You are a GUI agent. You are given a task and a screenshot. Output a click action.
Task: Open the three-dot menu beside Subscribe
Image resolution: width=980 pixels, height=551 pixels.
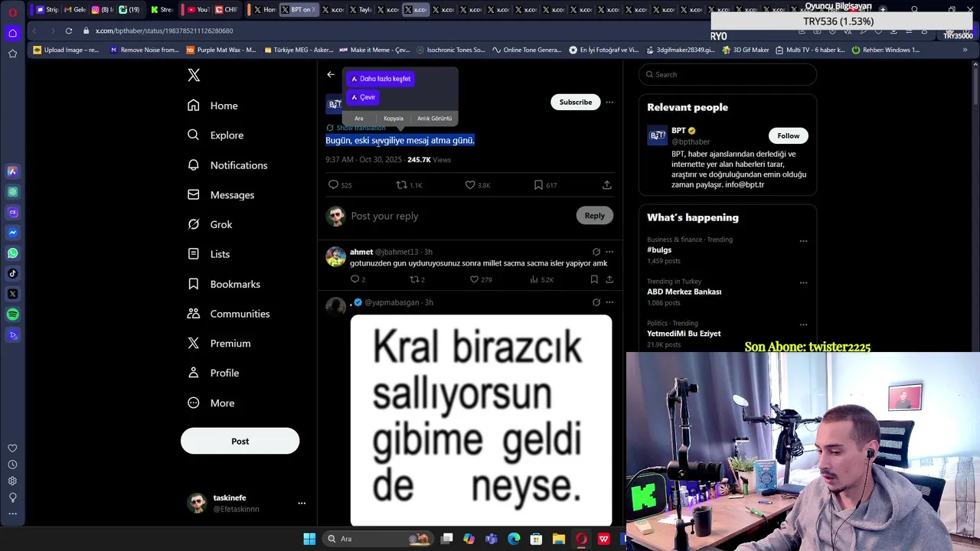(609, 102)
